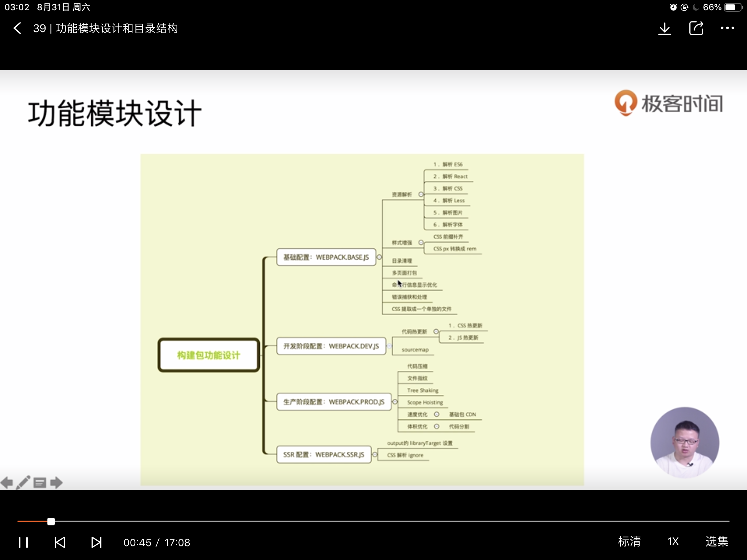
Task: Tap the back arrow icon
Action: pos(17,28)
